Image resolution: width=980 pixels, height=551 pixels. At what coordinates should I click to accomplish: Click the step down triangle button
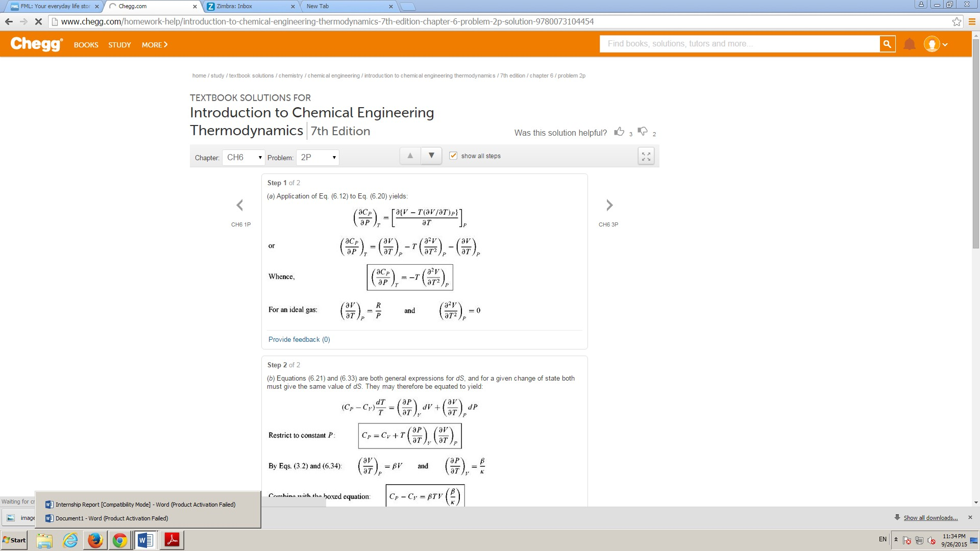[x=431, y=156]
